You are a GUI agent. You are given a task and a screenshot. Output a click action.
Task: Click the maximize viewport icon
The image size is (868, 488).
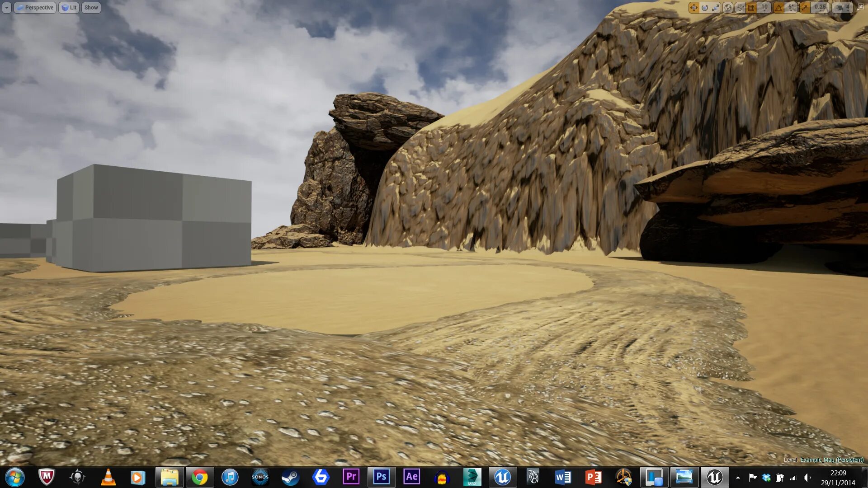(x=861, y=8)
